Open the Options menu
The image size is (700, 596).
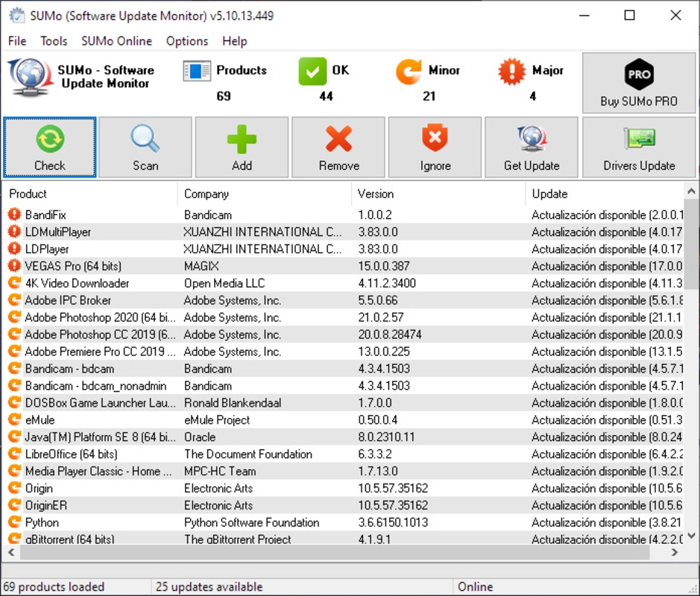click(x=187, y=41)
